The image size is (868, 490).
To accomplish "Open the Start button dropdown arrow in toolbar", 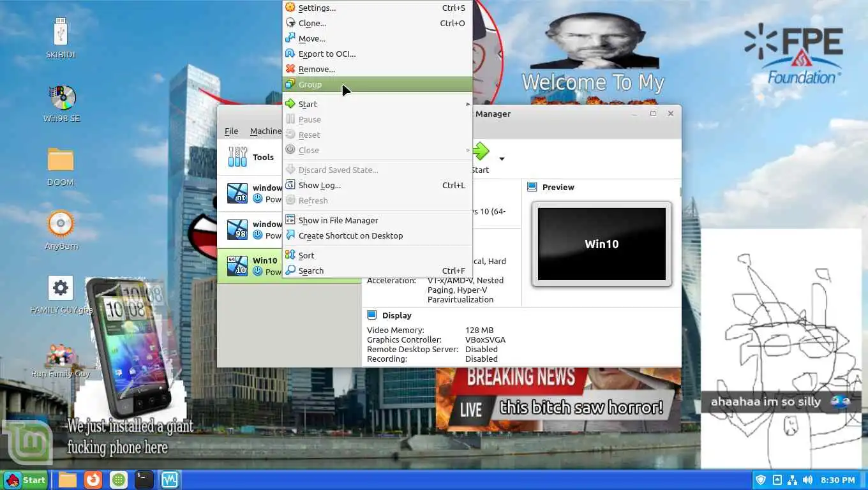I will tap(502, 159).
